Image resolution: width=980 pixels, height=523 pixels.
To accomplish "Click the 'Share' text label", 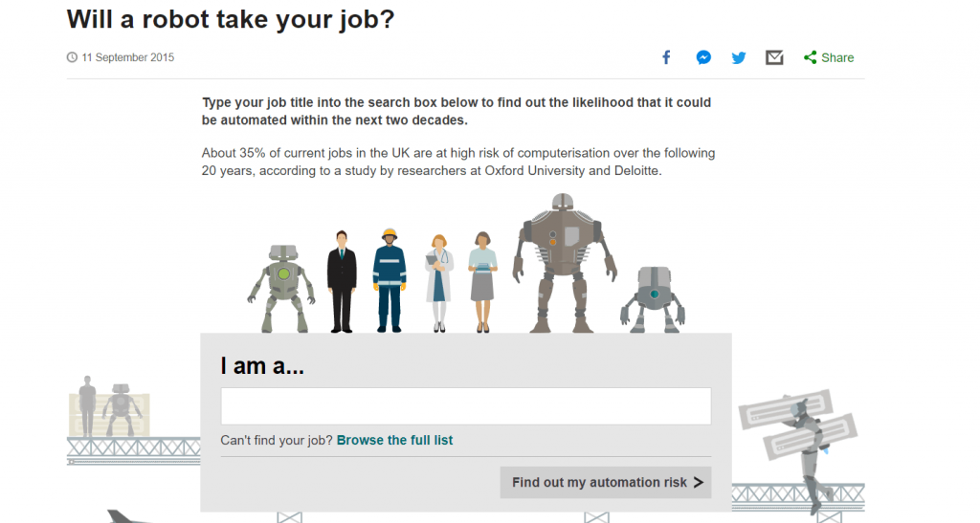I will (x=837, y=57).
